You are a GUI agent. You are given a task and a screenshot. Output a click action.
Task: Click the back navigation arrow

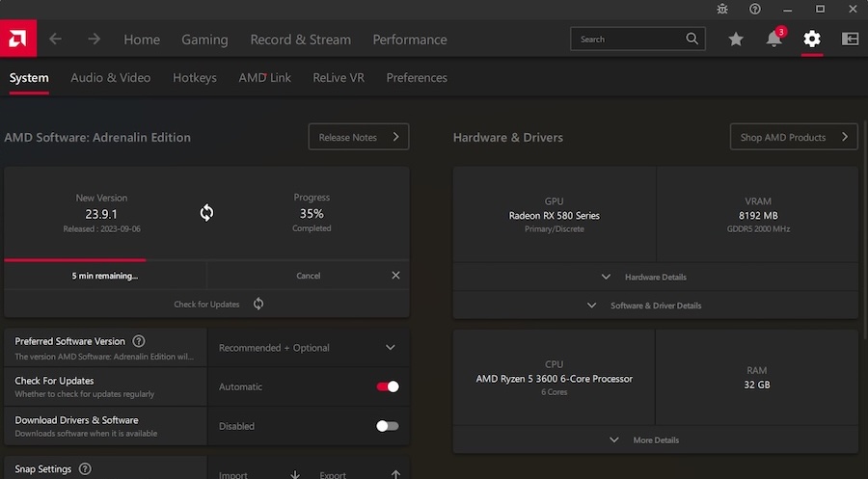click(55, 40)
